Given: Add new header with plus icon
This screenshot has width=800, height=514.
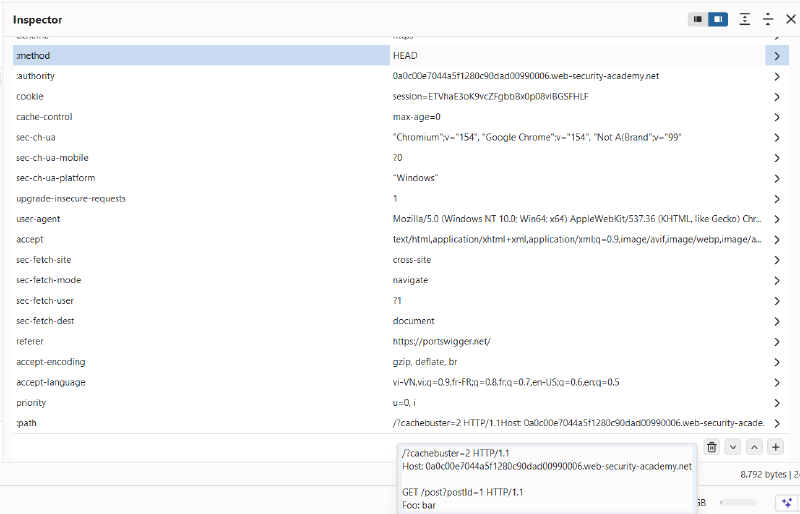Looking at the screenshot, I should click(776, 447).
